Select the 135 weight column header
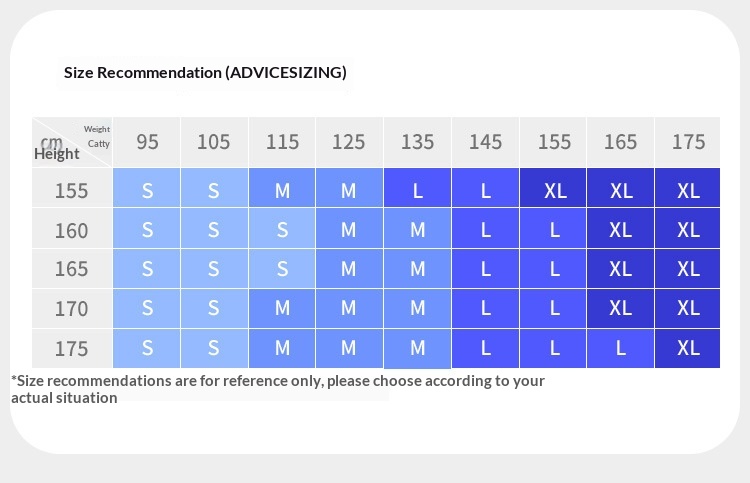This screenshot has width=750, height=483. point(417,142)
